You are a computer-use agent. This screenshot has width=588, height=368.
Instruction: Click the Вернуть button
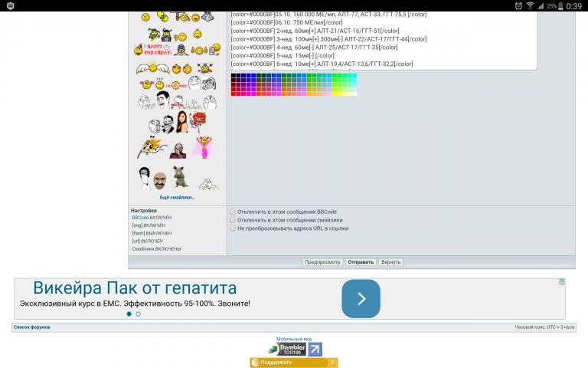click(390, 261)
